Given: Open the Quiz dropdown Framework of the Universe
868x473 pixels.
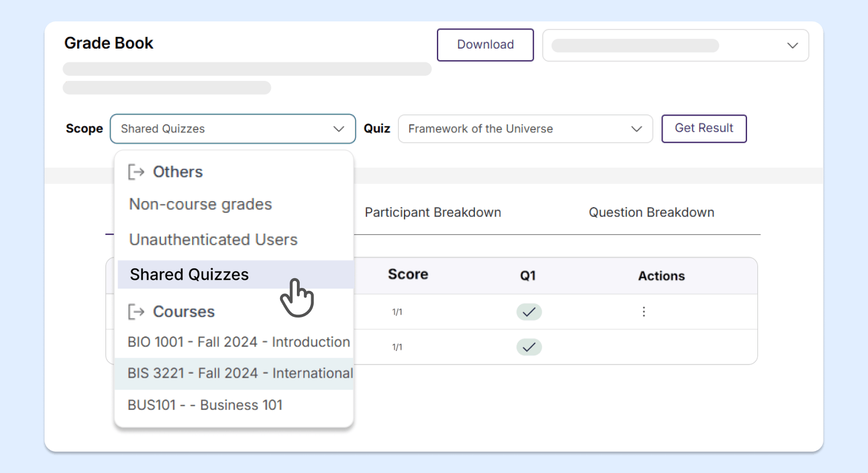Looking at the screenshot, I should point(525,128).
